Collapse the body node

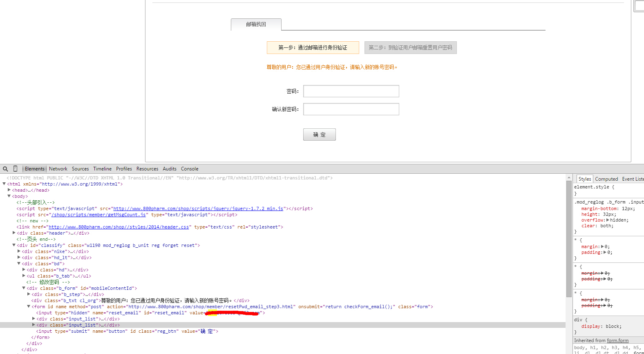coord(9,196)
